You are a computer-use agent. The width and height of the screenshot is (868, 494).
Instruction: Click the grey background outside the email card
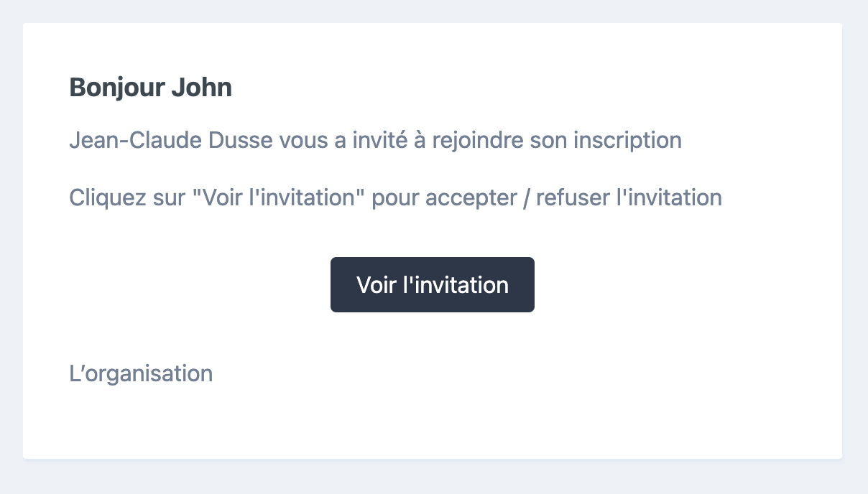[x=431, y=477]
